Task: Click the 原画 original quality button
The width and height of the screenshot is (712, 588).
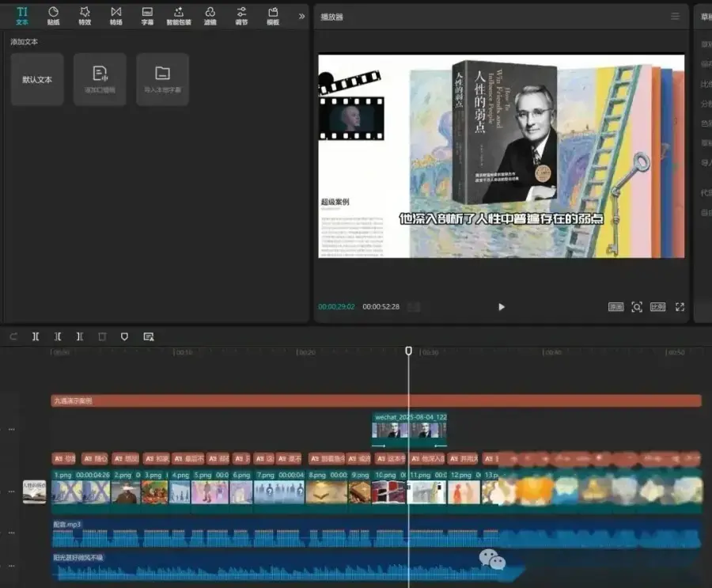Action: coord(615,307)
